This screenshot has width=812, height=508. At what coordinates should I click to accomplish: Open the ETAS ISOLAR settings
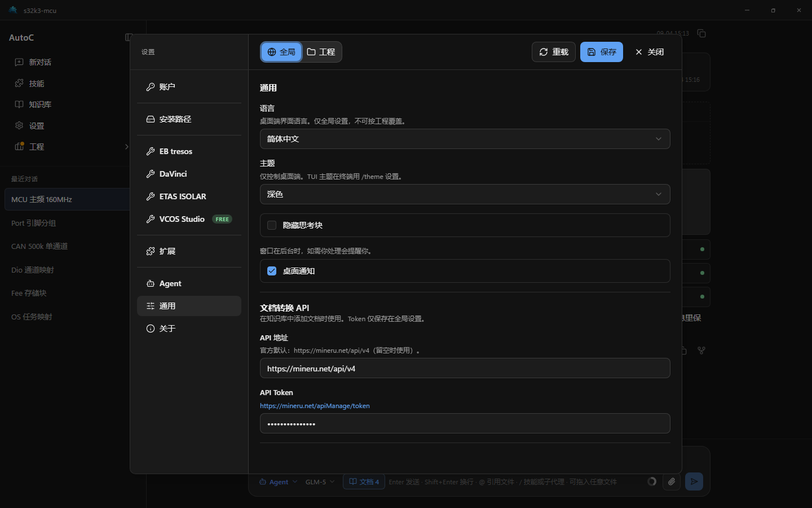[189, 196]
